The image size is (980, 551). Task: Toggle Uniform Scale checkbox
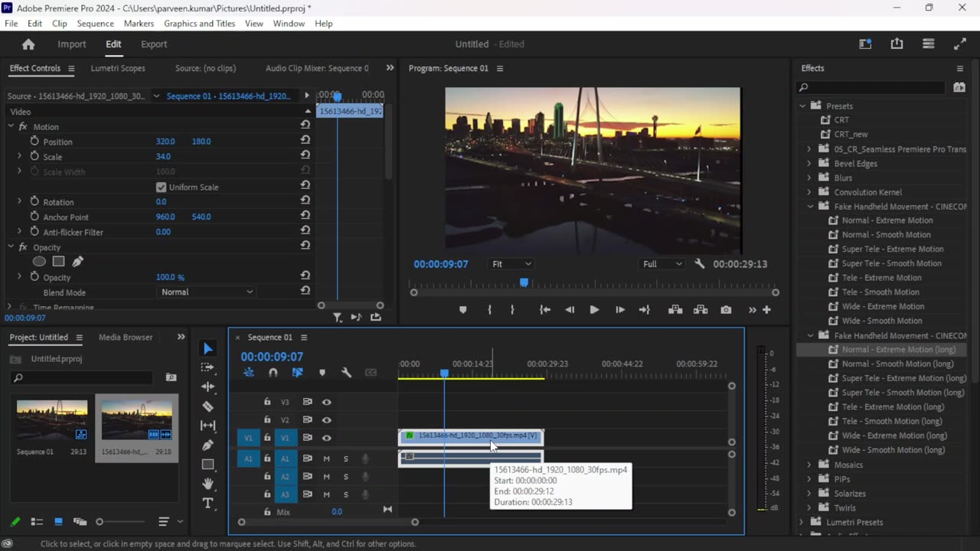pyautogui.click(x=161, y=187)
